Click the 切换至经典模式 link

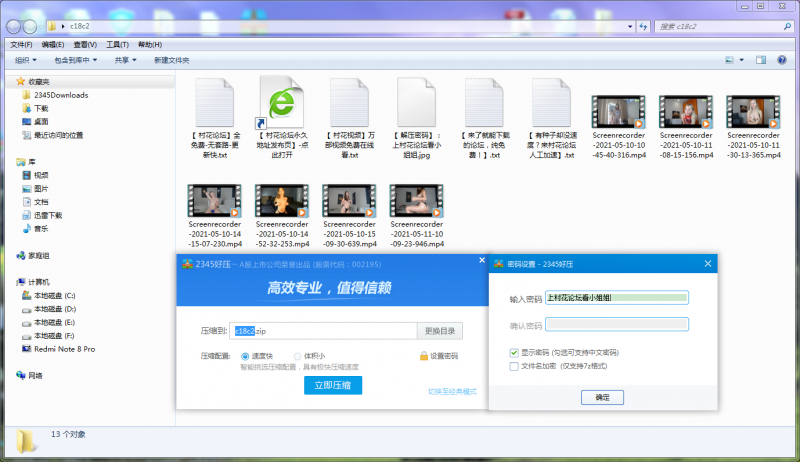(452, 391)
